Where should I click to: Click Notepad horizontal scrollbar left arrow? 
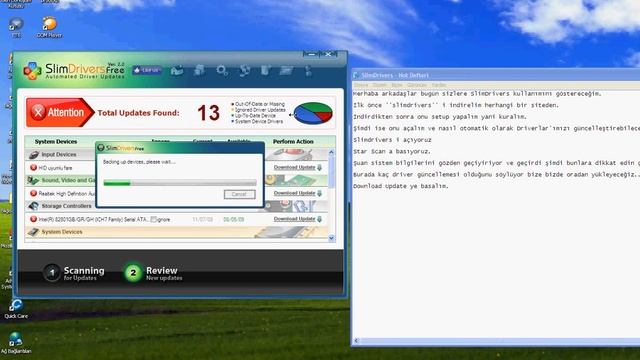(x=356, y=341)
